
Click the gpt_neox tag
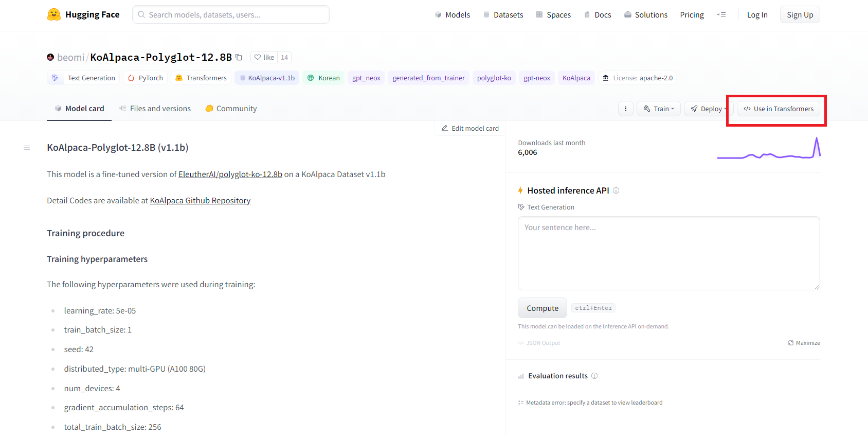pyautogui.click(x=366, y=78)
